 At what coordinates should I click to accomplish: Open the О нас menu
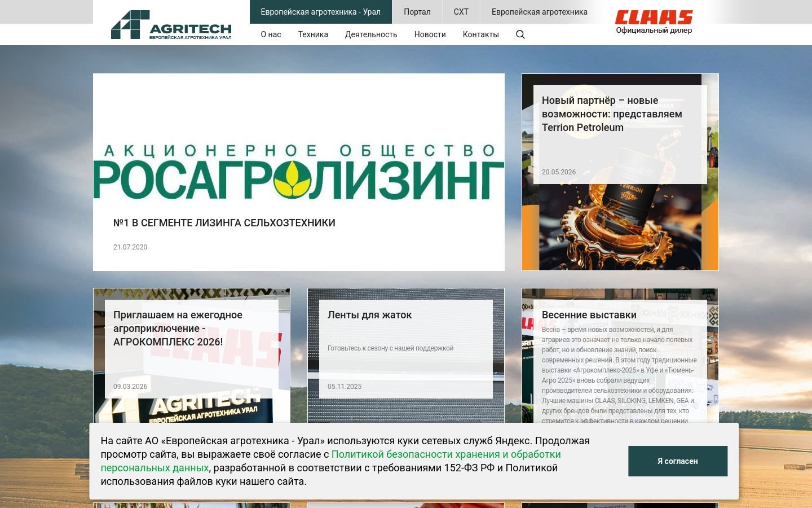[x=271, y=34]
